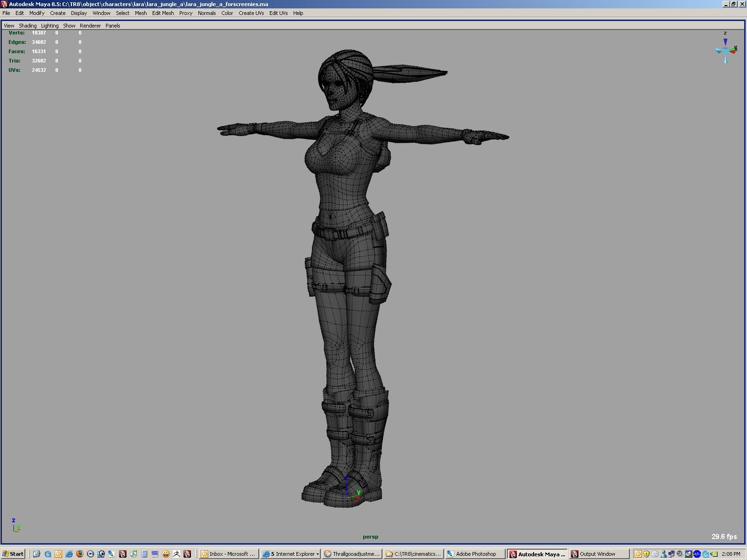Screen dimensions: 747x560
Task: Open the viewport Lighting menu
Action: [49, 26]
